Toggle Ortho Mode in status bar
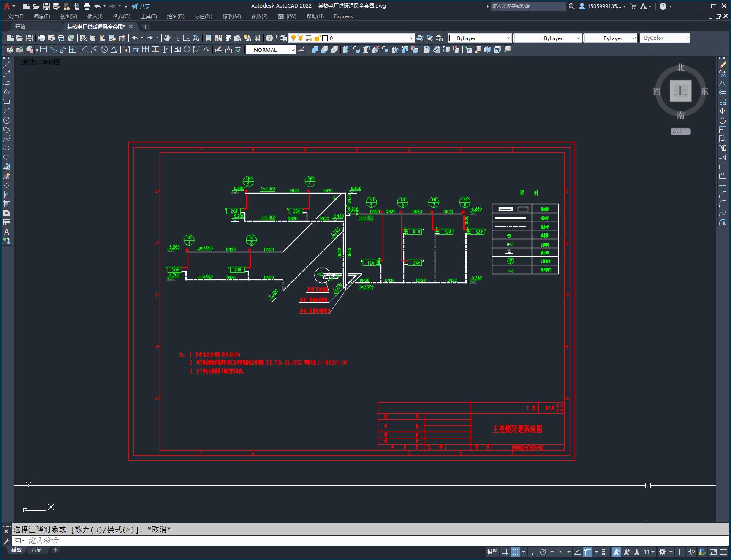 (x=533, y=552)
